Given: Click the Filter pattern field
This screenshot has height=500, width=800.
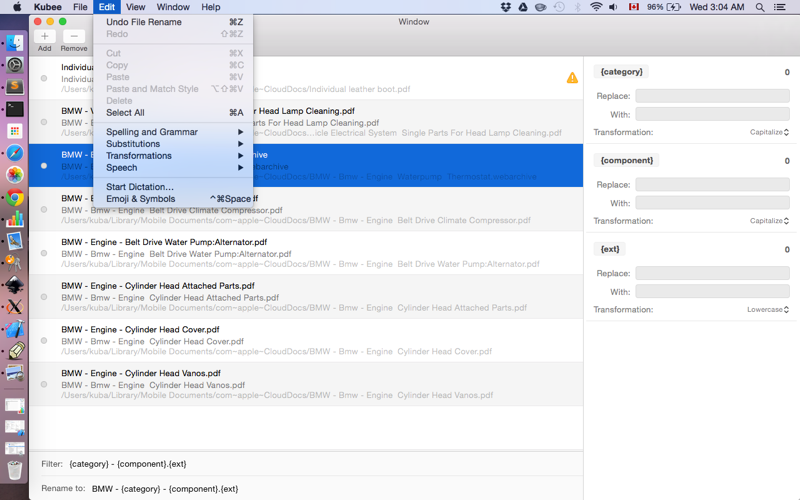Looking at the screenshot, I should (324, 464).
